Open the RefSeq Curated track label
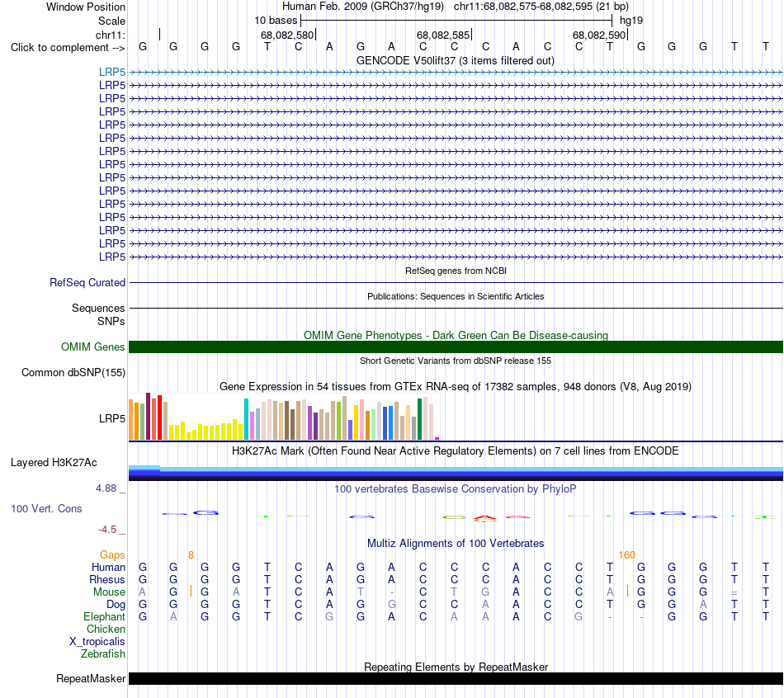This screenshot has width=784, height=698. [x=87, y=282]
